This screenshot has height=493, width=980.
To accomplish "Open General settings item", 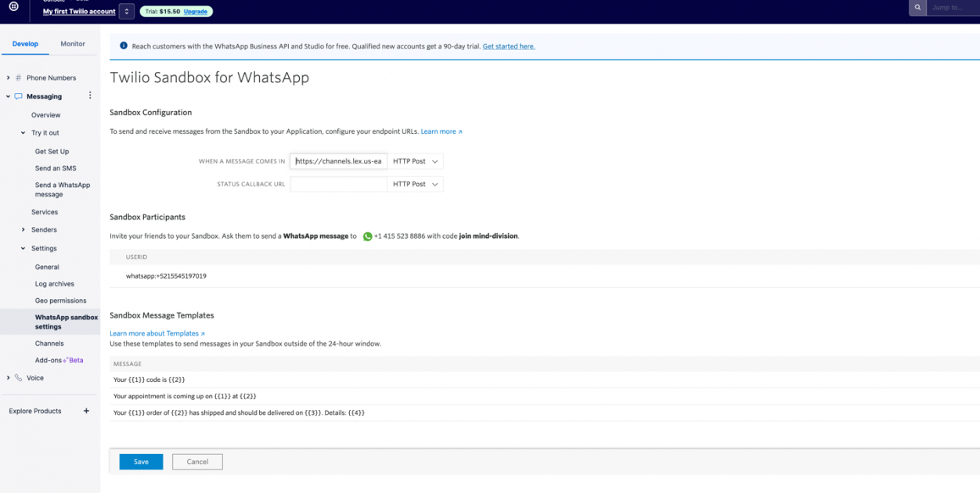I will tap(47, 267).
